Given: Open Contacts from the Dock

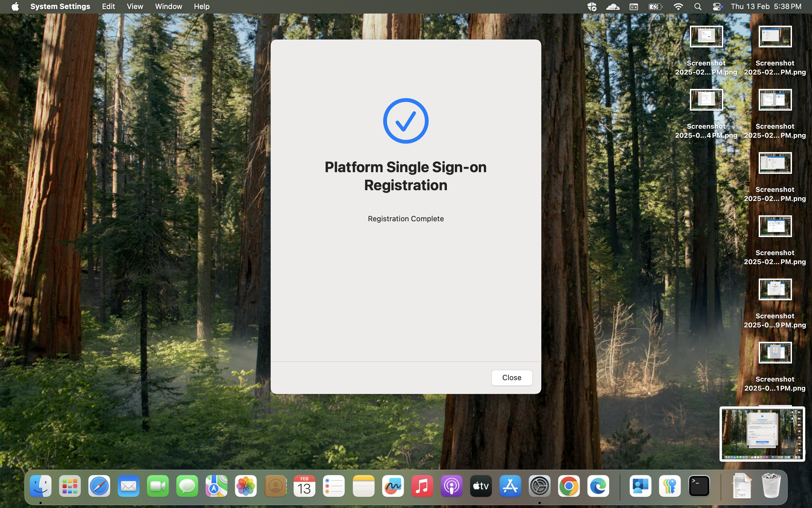Looking at the screenshot, I should point(275,486).
